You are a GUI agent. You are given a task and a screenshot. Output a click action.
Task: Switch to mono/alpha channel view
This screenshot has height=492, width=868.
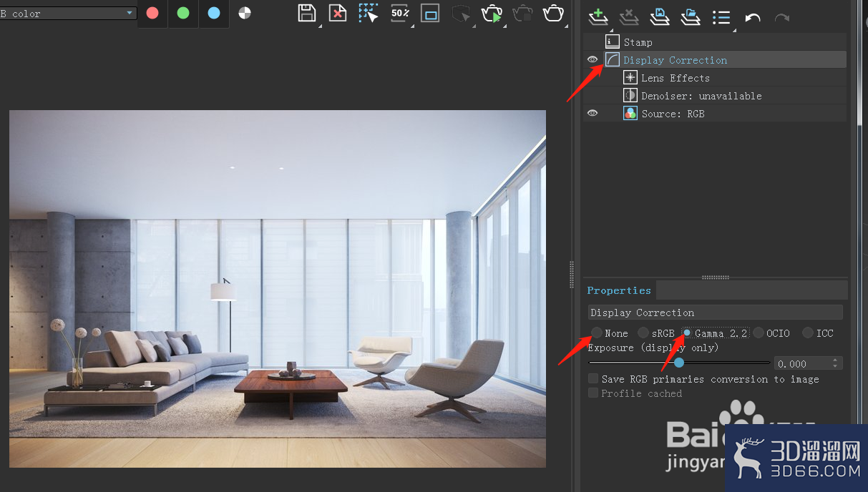coord(245,13)
